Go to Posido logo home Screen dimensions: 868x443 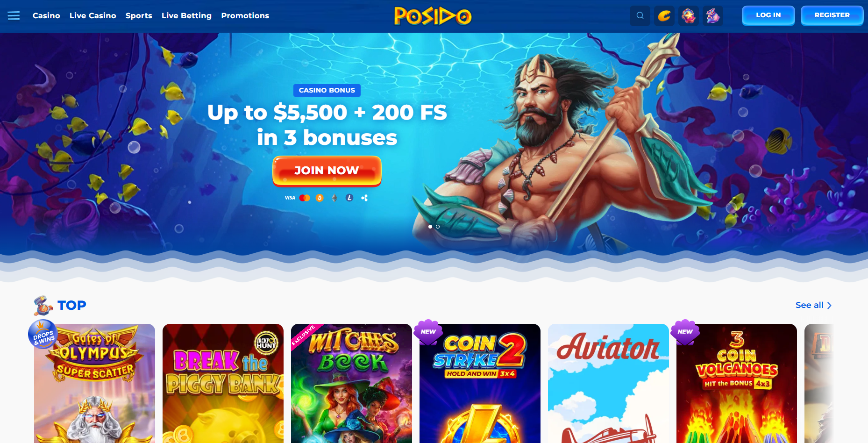pos(433,16)
